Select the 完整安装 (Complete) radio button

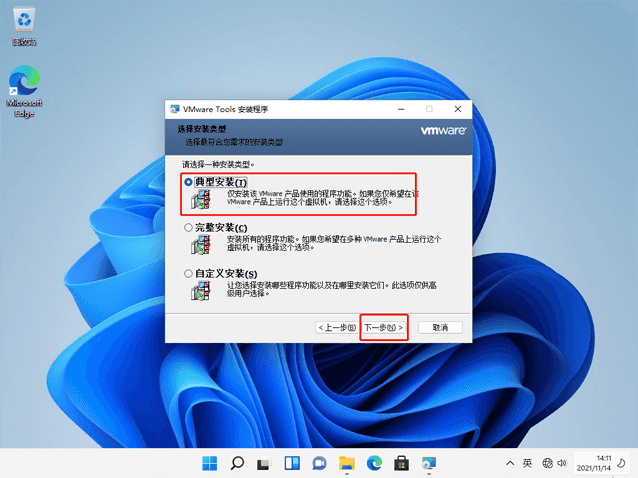pyautogui.click(x=188, y=228)
